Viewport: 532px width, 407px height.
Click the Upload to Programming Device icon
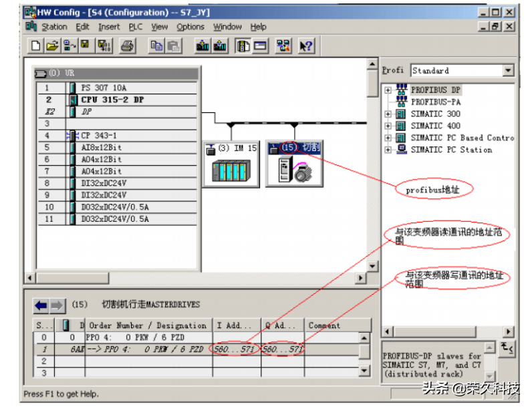click(220, 45)
